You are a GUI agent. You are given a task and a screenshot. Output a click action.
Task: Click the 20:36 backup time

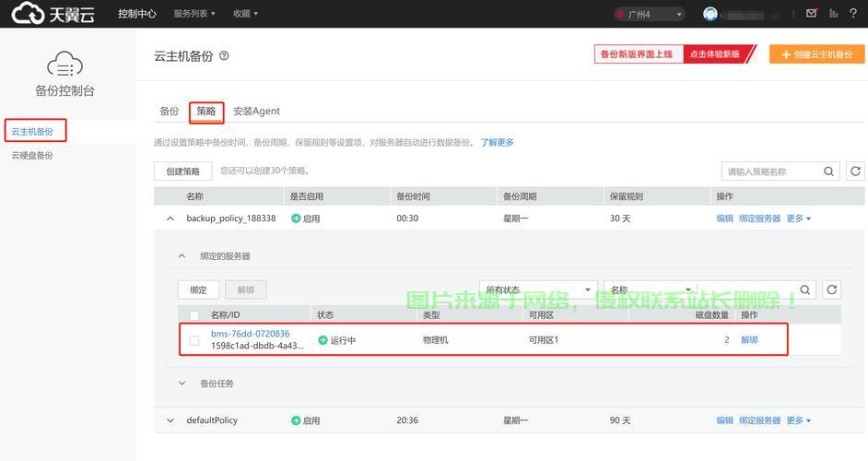point(407,420)
